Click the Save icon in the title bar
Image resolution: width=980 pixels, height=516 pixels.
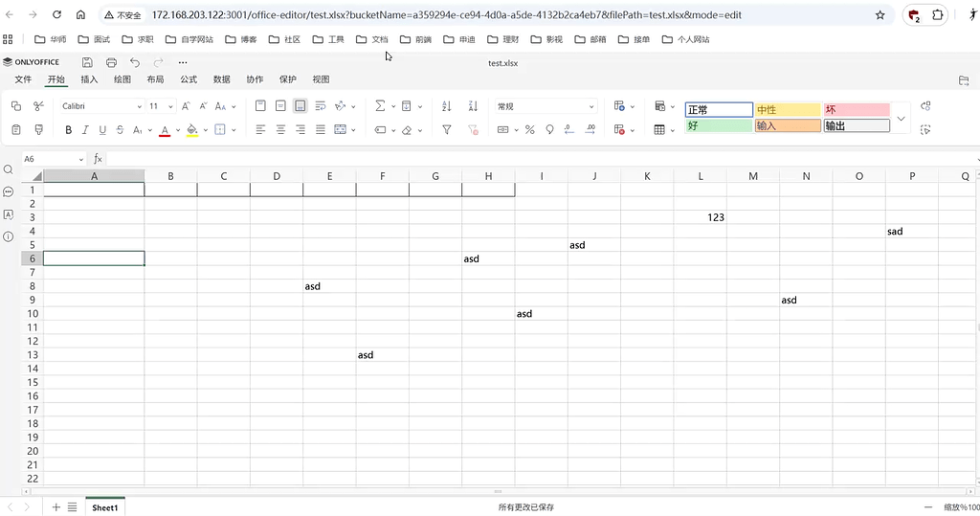pyautogui.click(x=87, y=62)
